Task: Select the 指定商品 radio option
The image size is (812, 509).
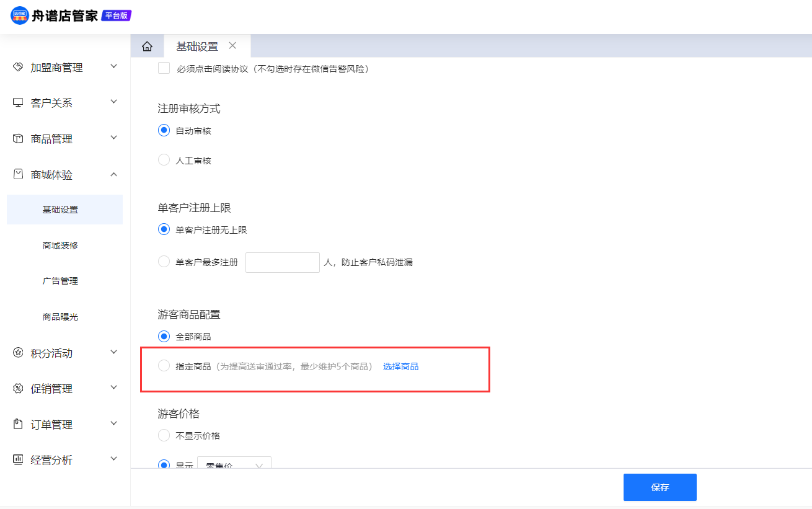Action: [164, 366]
